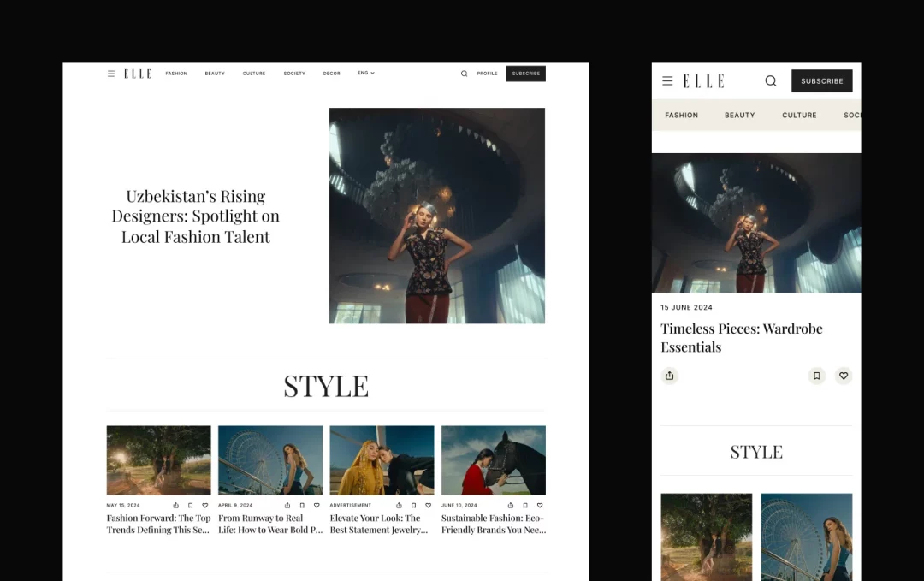
Task: Click the 15 JUNE 2024 date
Action: 686,307
